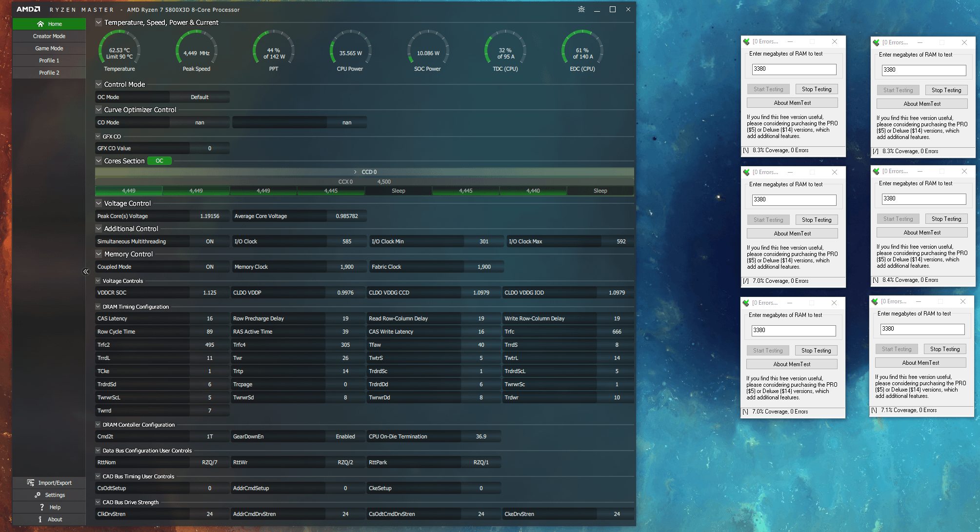Click app icon of MemTest window showing 8.4% coverage
The width and height of the screenshot is (980, 532).
(876, 171)
